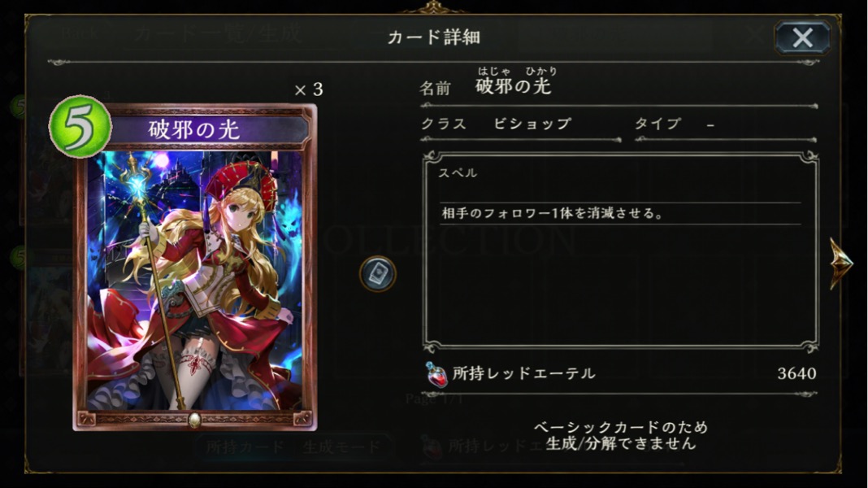Click the タイプ field label
Screen dimensions: 868x488
click(x=658, y=123)
